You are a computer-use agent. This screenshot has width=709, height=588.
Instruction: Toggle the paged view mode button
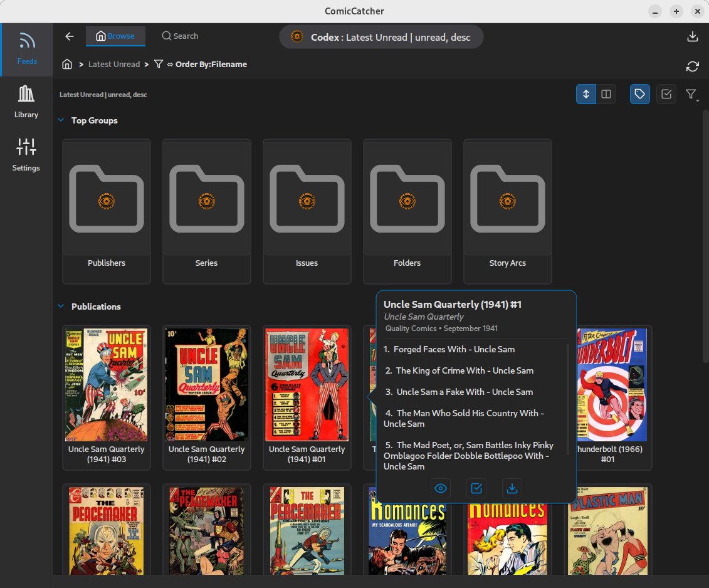606,94
